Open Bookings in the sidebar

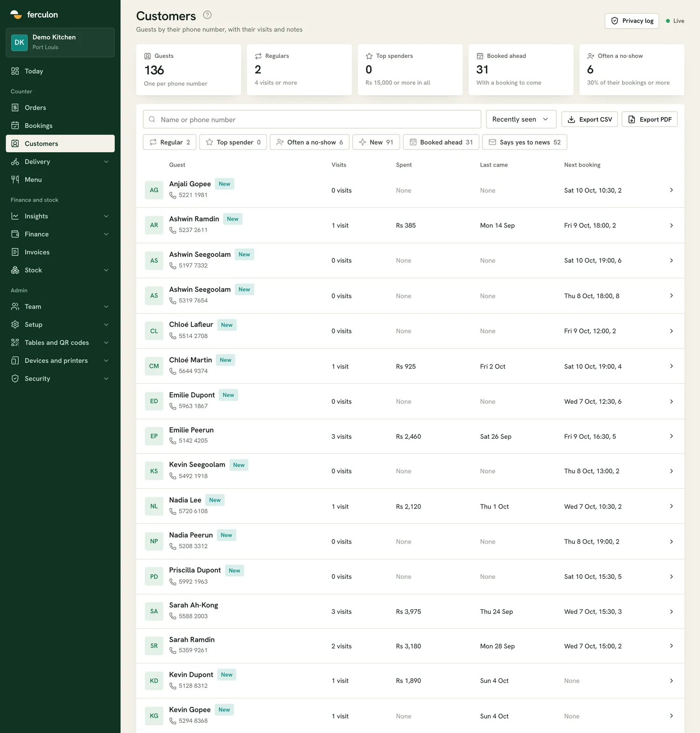point(60,126)
